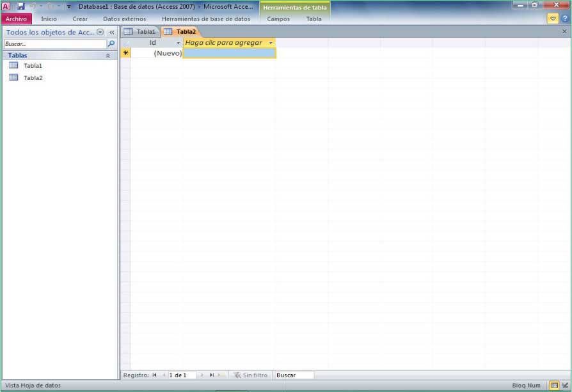Viewport: 572px width, 392px height.
Task: Toggle the Sin filtro filter indicator
Action: pyautogui.click(x=250, y=375)
